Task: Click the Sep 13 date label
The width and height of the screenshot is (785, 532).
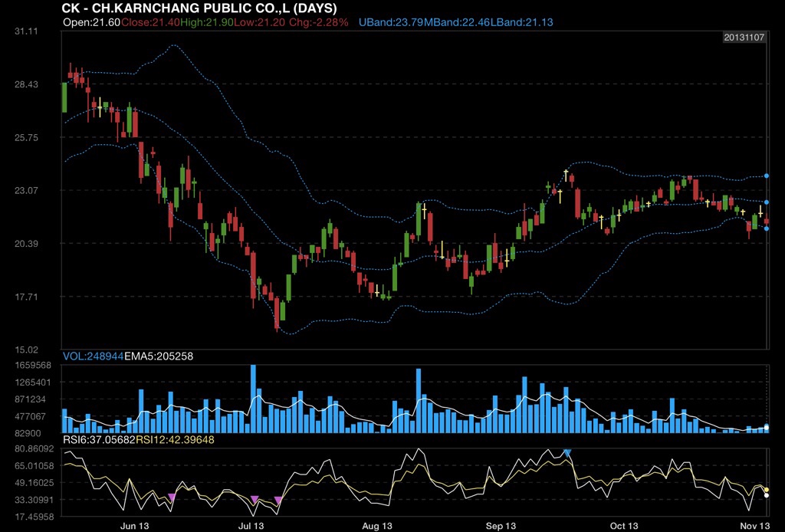Action: pos(501,526)
